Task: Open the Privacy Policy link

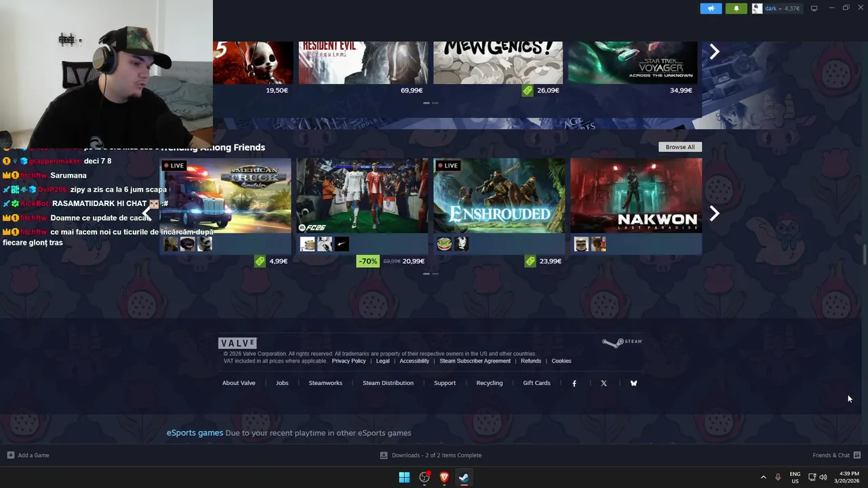Action: [x=349, y=361]
